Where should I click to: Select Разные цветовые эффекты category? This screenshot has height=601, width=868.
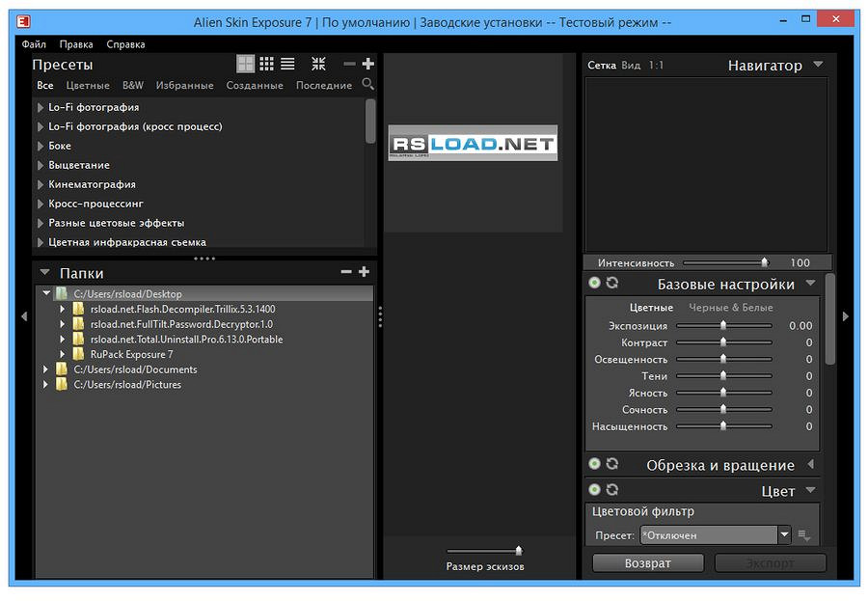[x=117, y=223]
